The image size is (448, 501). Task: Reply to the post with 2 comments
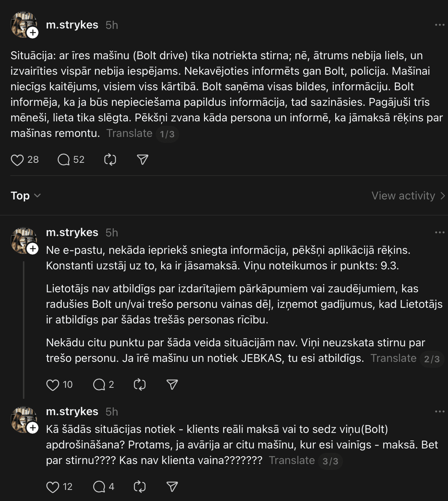pyautogui.click(x=99, y=385)
